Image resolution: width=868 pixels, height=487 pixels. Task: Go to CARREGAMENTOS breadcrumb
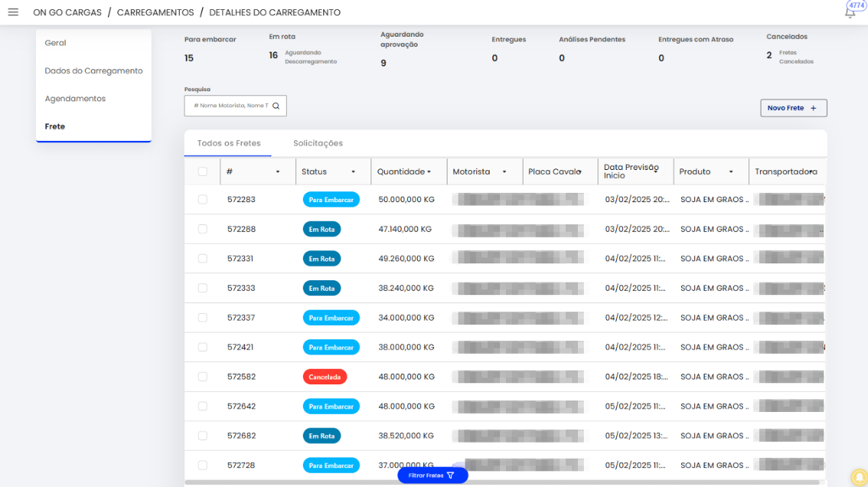[x=155, y=12]
